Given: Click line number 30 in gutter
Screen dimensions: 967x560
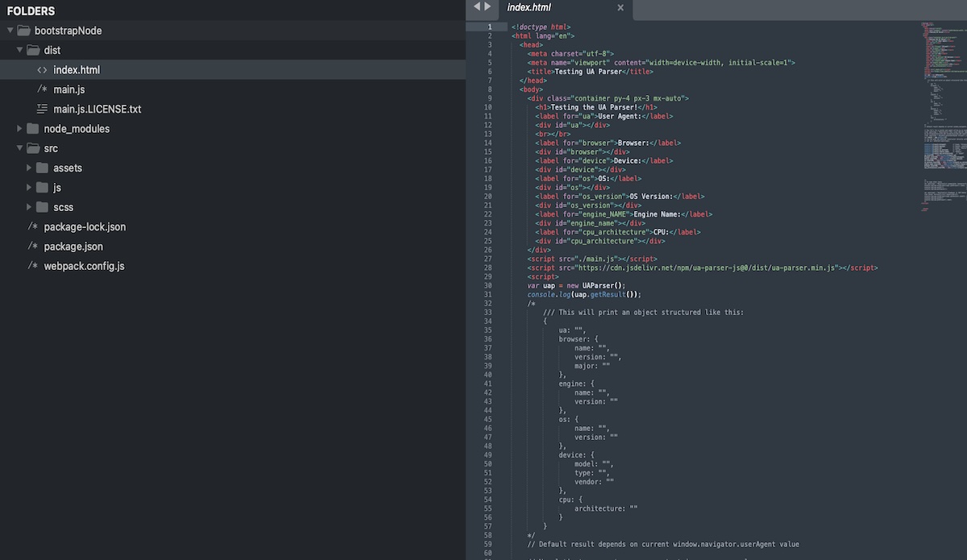Looking at the screenshot, I should 488,285.
